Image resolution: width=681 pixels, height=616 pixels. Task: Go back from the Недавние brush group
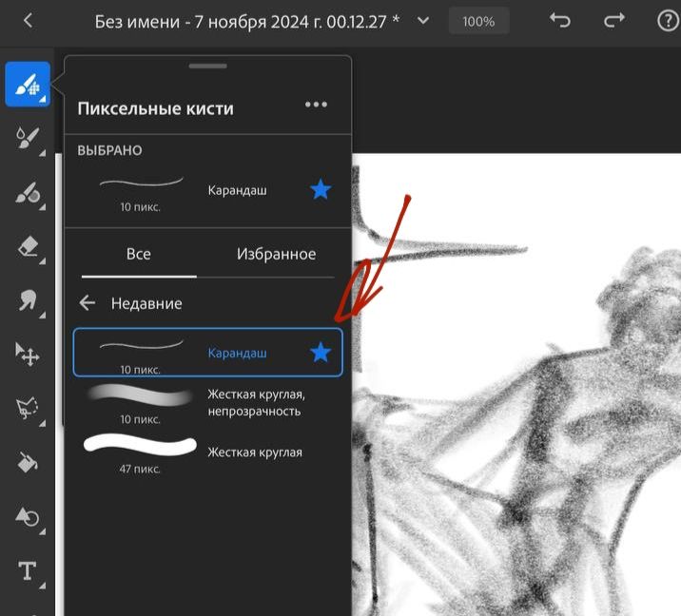tap(88, 302)
